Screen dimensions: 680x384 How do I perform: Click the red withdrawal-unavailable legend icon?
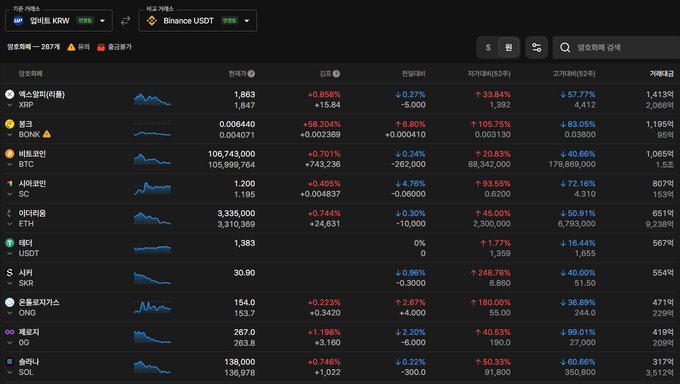101,47
